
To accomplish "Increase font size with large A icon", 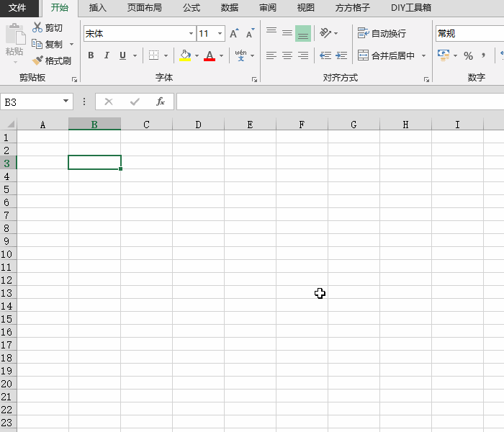I will click(234, 33).
